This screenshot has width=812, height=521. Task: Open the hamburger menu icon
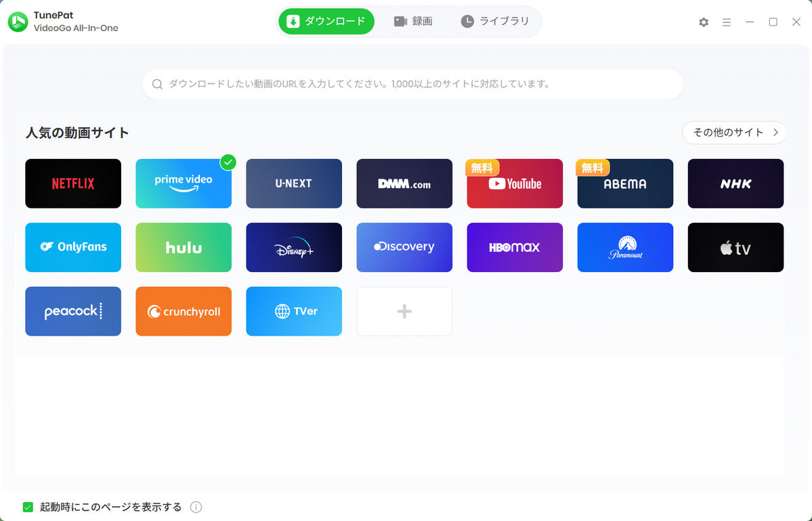[x=727, y=22]
